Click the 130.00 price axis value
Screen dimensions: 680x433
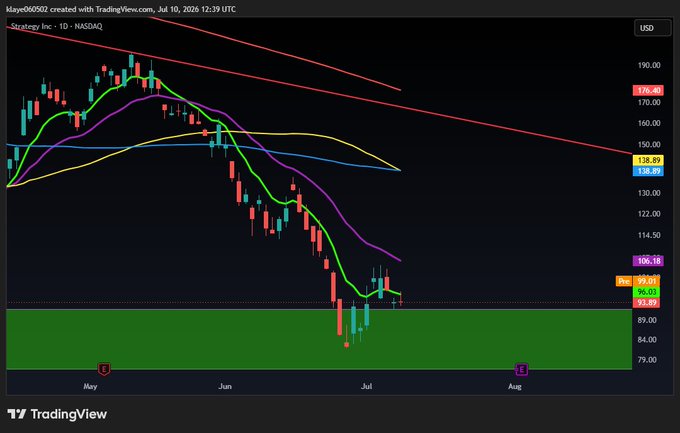(x=649, y=193)
